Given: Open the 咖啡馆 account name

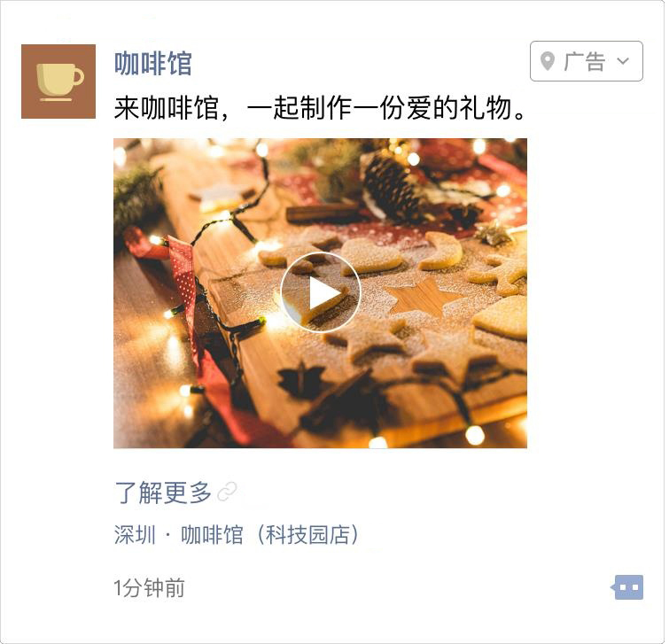Looking at the screenshot, I should point(152,64).
